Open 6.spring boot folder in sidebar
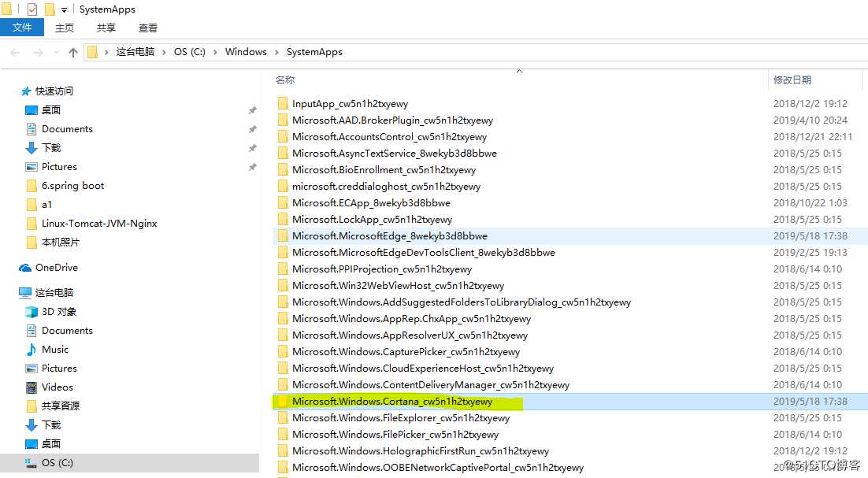The image size is (868, 478). click(x=72, y=185)
